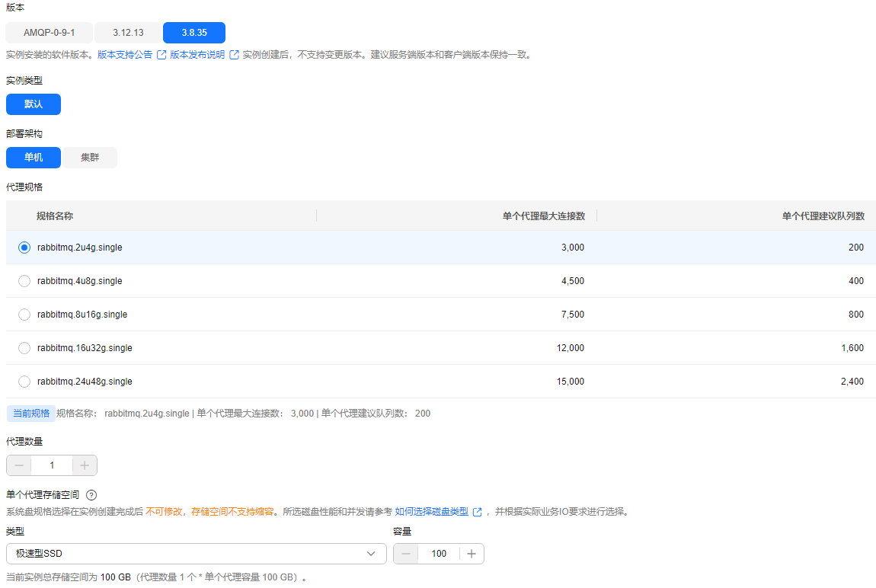
Task: Click the 2,400 queue count cell
Action: (852, 382)
